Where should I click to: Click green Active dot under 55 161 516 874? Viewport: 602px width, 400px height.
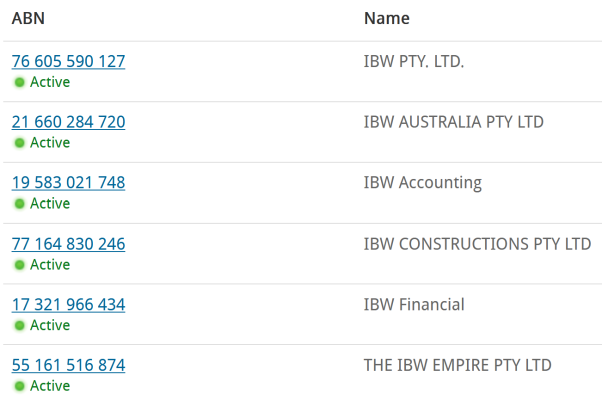click(x=20, y=386)
